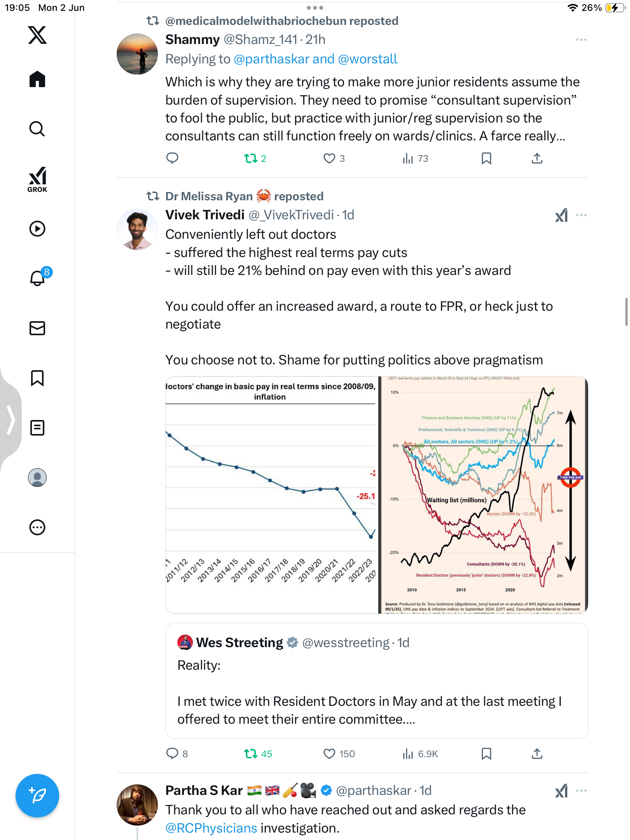Open Notifications with the 8 badge
The height and width of the screenshot is (840, 630).
[38, 278]
